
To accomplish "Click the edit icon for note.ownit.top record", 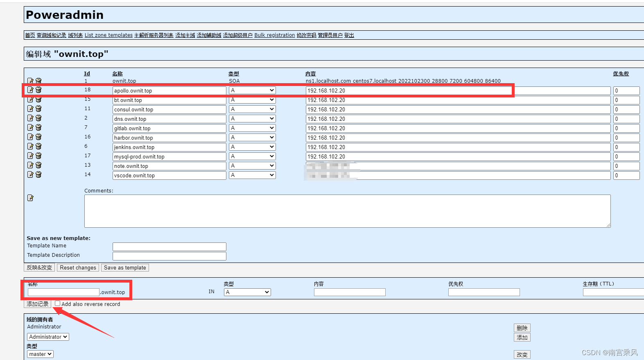I will [x=30, y=165].
